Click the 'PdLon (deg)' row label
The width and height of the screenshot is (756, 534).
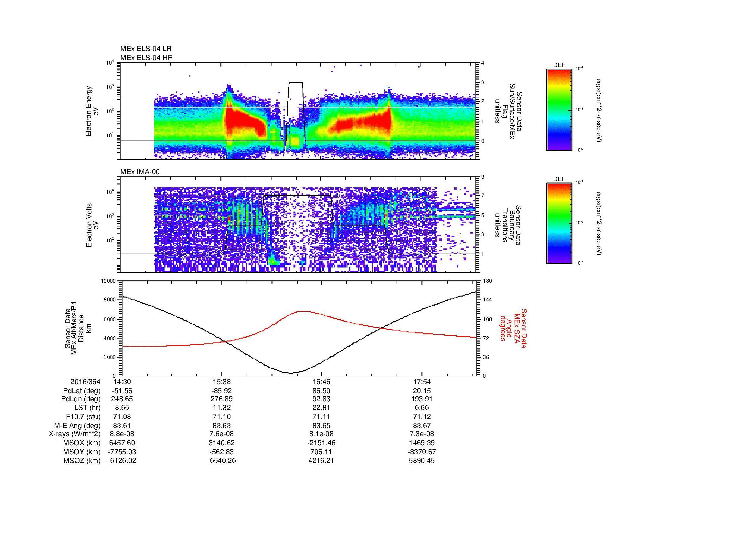click(x=81, y=399)
